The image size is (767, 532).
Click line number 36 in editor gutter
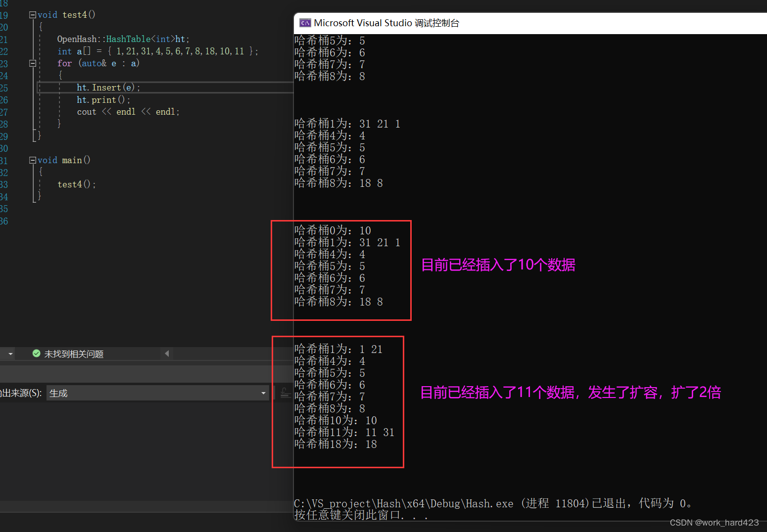coord(4,221)
